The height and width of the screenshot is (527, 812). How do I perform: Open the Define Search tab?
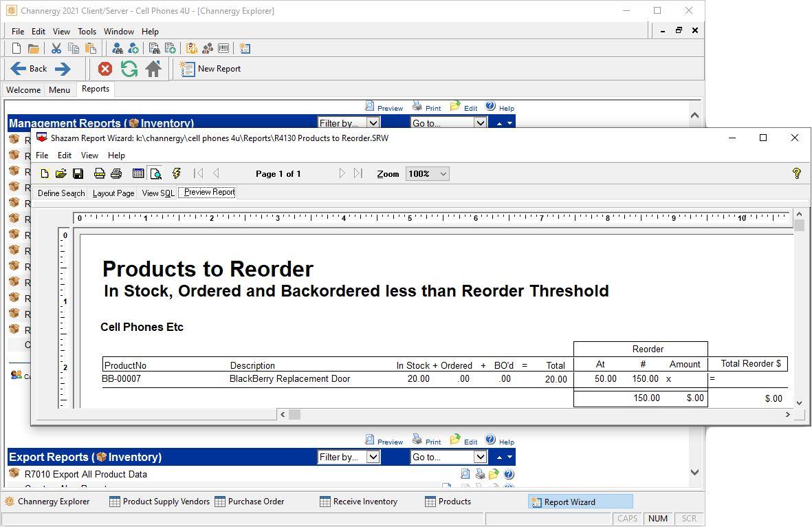(61, 193)
